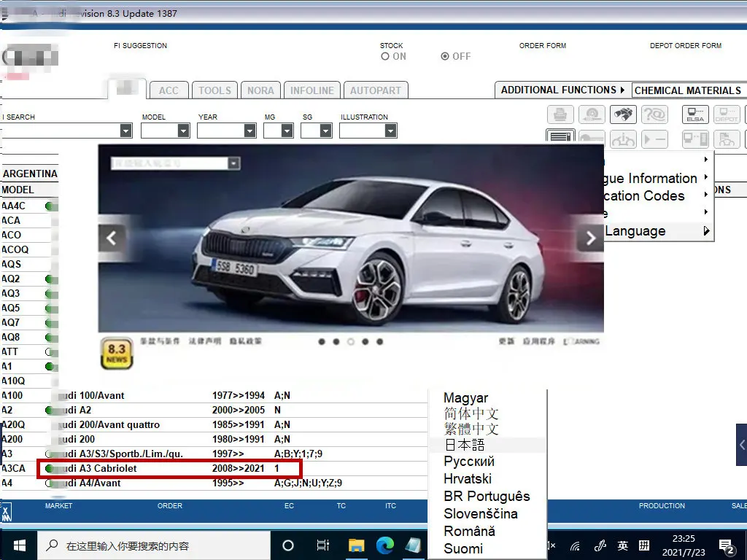Click the ADDITIONAL FUNCTIONS button
The width and height of the screenshot is (747, 560).
coord(562,90)
